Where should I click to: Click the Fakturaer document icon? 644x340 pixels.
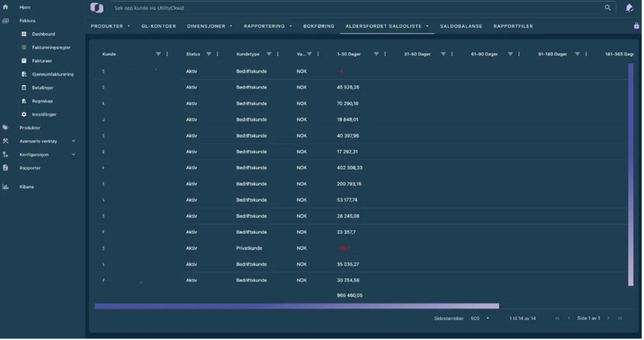pos(24,61)
